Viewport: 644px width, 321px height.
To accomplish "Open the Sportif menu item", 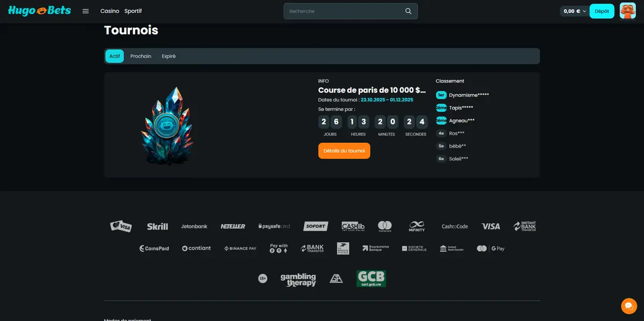I will 133,11.
